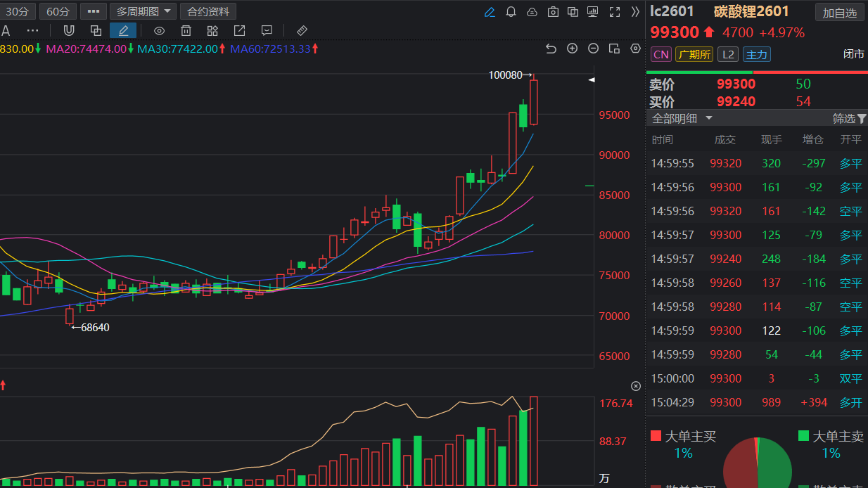Click the undo arrow above the chart
868x488 pixels.
551,49
